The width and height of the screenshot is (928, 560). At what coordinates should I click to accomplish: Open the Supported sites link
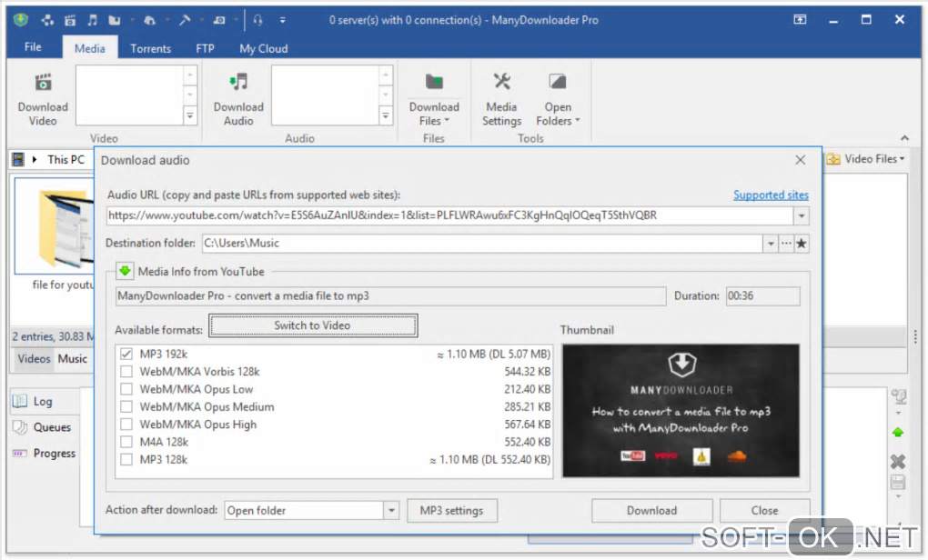tap(771, 195)
